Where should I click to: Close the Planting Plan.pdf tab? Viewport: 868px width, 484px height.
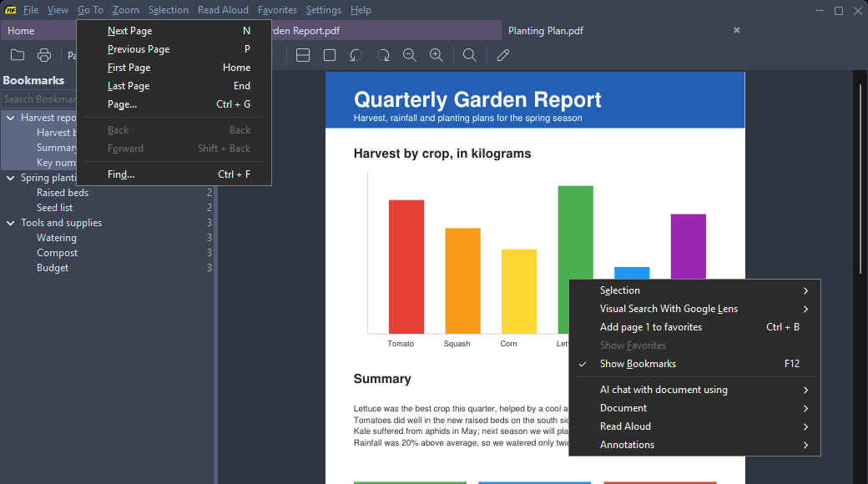pyautogui.click(x=737, y=30)
